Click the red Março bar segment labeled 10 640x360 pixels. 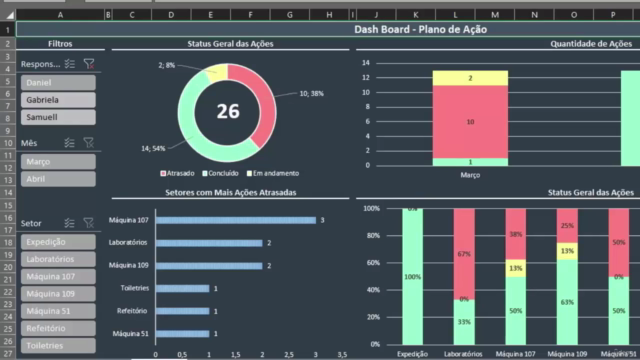click(470, 122)
